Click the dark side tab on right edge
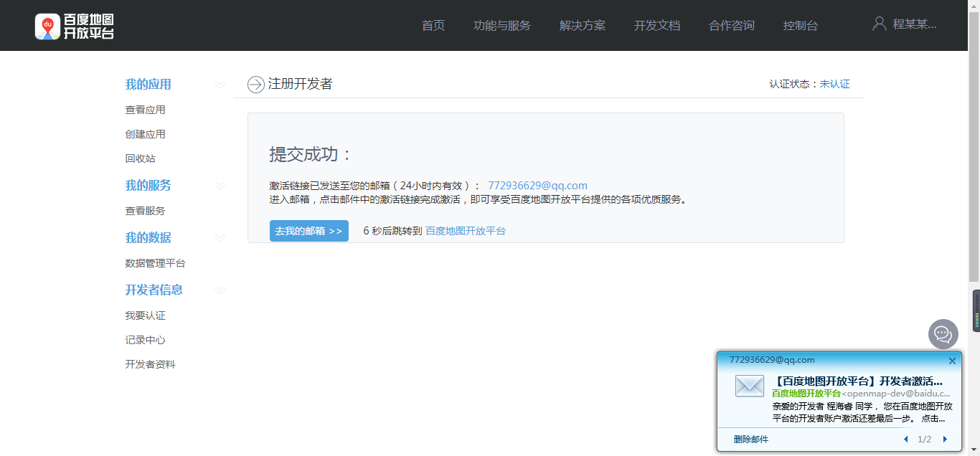This screenshot has width=980, height=456. (x=976, y=310)
